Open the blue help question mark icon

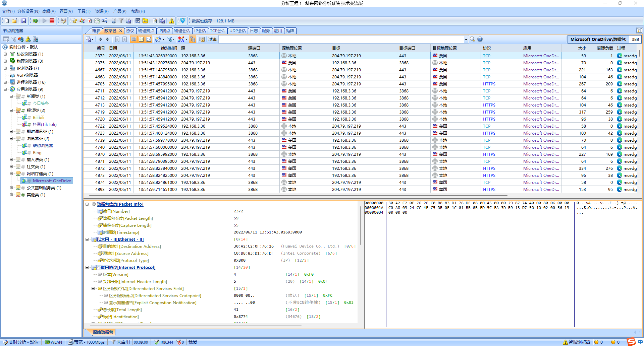pos(480,39)
